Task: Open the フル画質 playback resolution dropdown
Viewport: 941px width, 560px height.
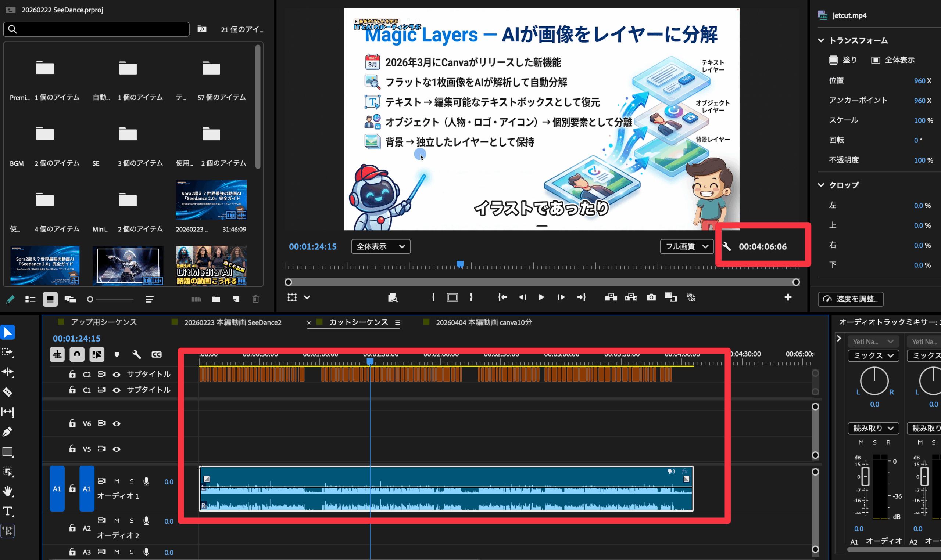Action: 687,247
